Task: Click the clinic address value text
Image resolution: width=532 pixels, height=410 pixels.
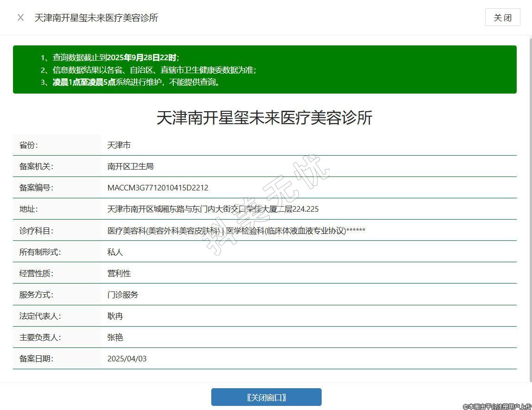Action: [213, 209]
